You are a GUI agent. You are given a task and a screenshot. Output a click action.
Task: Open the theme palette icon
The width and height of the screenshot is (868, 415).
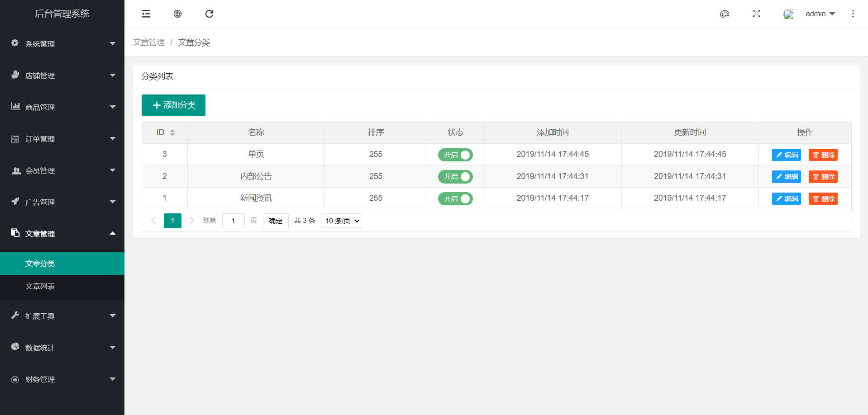[x=725, y=14]
